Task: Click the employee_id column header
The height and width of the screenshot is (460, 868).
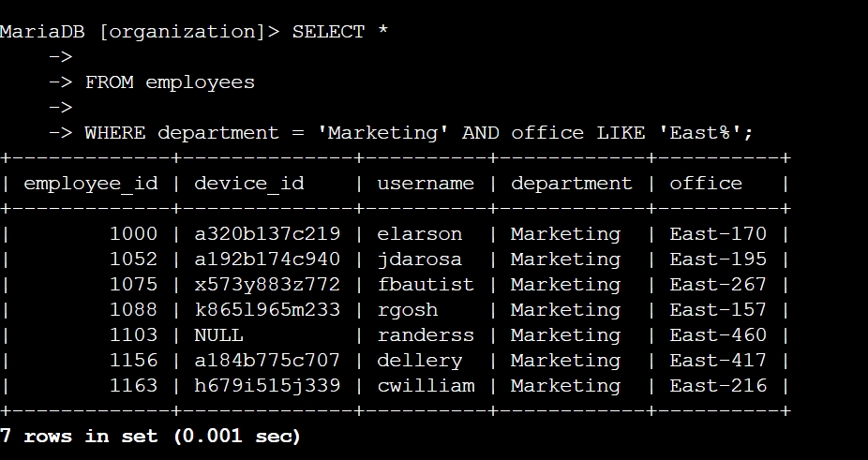Action: tap(91, 184)
